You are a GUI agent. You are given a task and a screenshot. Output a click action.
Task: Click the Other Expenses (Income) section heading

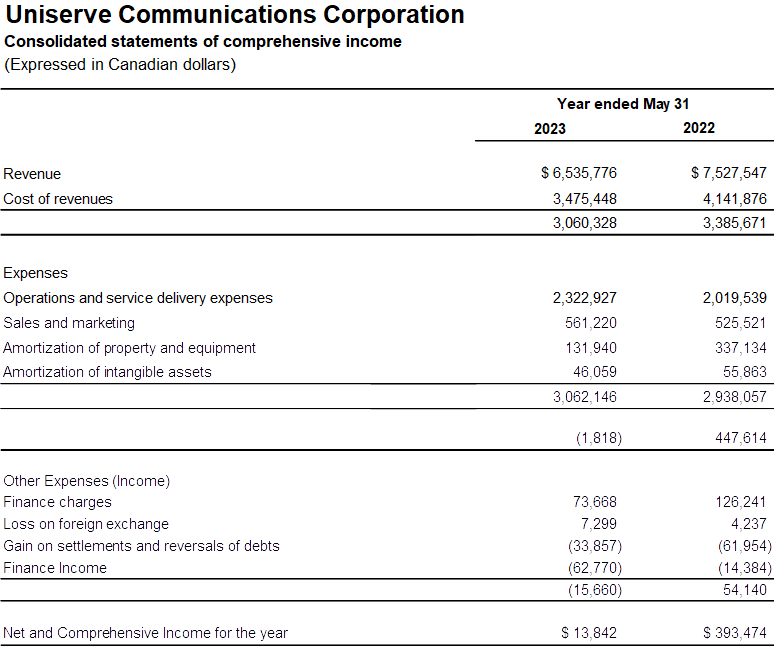pos(87,481)
